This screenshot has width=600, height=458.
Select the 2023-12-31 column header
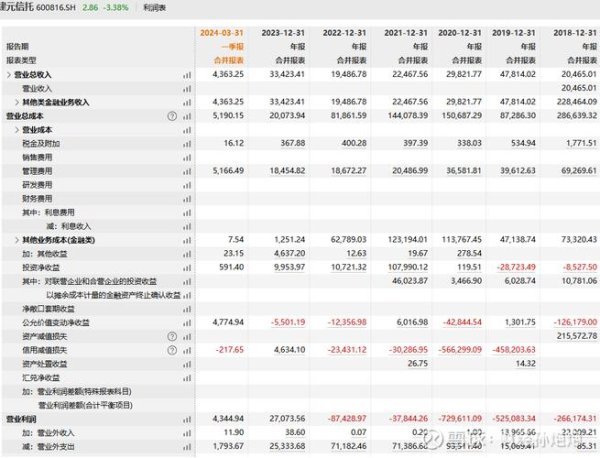[x=283, y=33]
